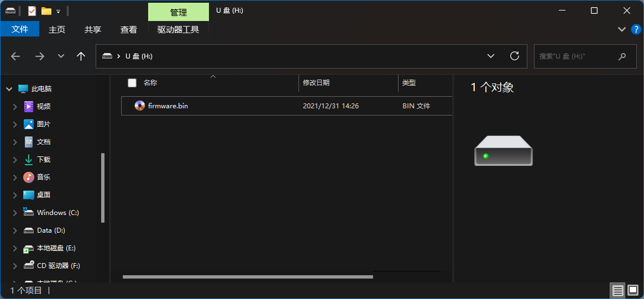644x299 pixels.
Task: Open the 驱动器工具 tab
Action: click(x=178, y=29)
